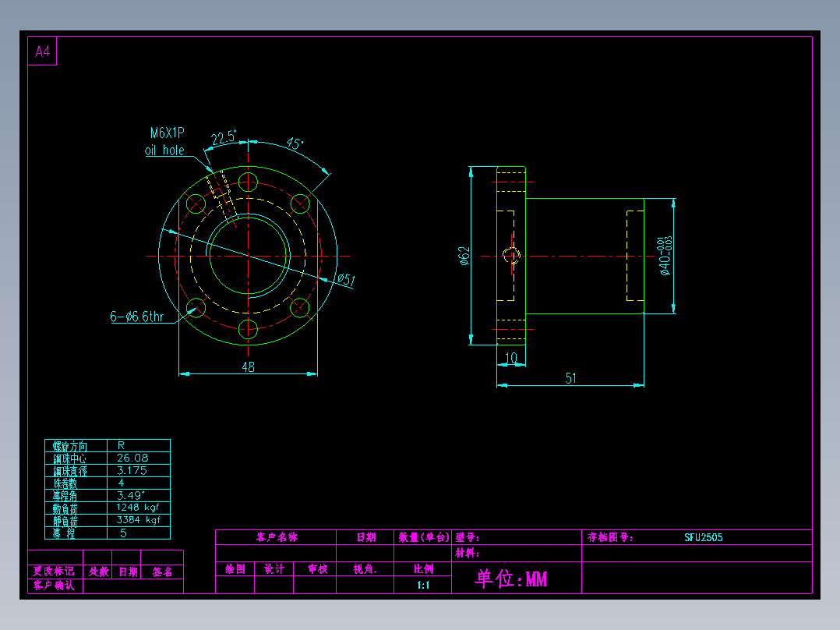This screenshot has width=840, height=630.
Task: Click the 48 flange width dimension
Action: [x=248, y=366]
